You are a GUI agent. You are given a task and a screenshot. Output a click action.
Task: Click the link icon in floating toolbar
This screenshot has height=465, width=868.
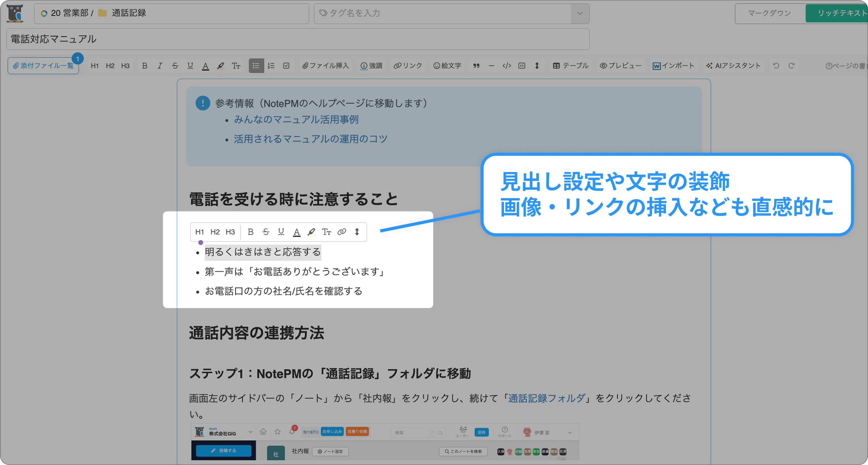342,232
